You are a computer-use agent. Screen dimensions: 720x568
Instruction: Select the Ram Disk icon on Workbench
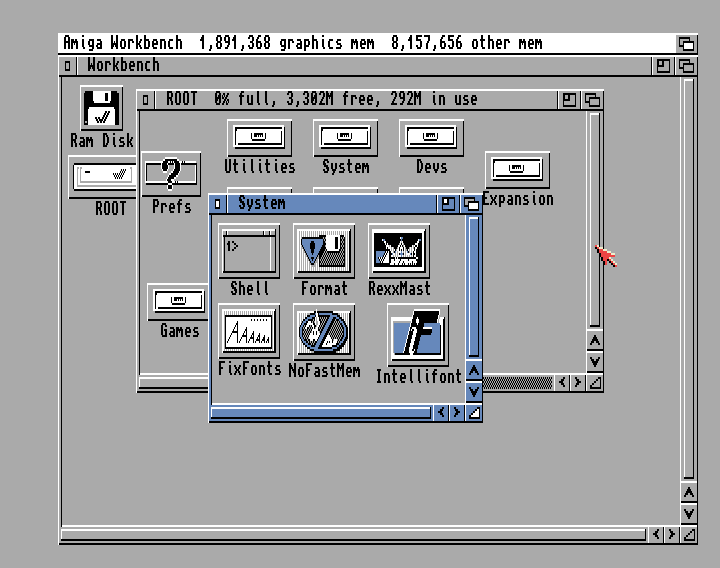(101, 108)
